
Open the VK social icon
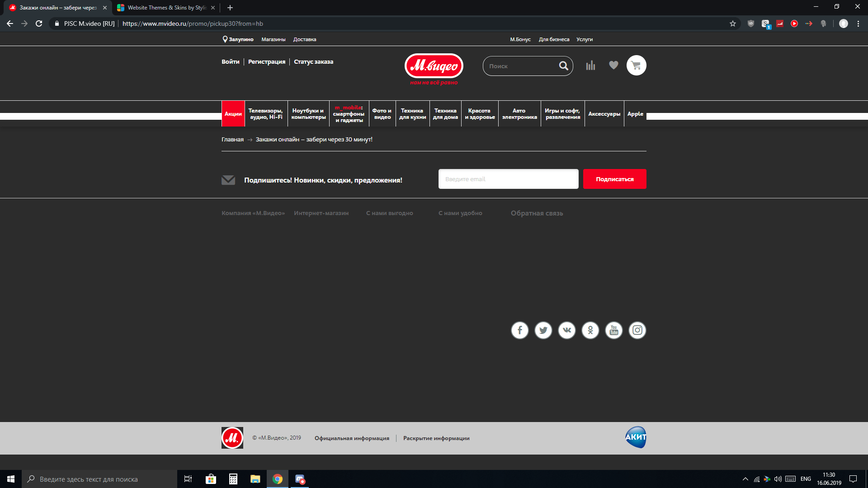pos(567,330)
